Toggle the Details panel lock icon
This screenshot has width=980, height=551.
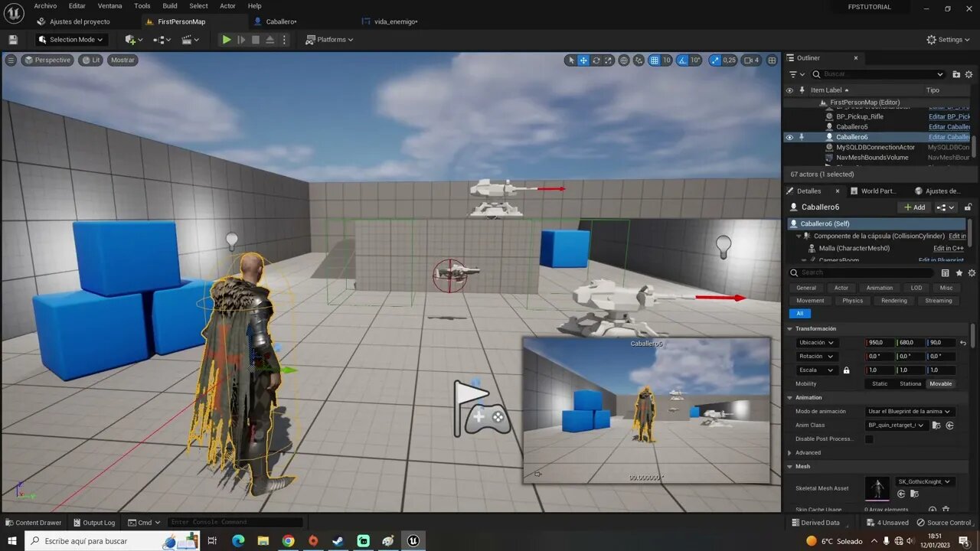968,207
